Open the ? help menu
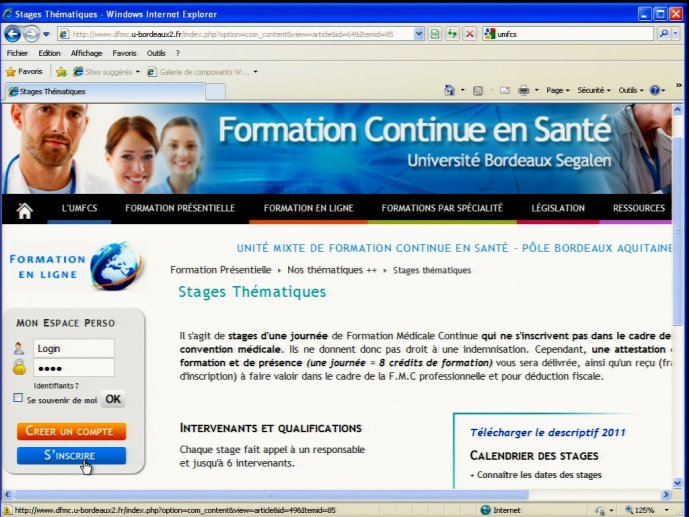 (x=178, y=53)
